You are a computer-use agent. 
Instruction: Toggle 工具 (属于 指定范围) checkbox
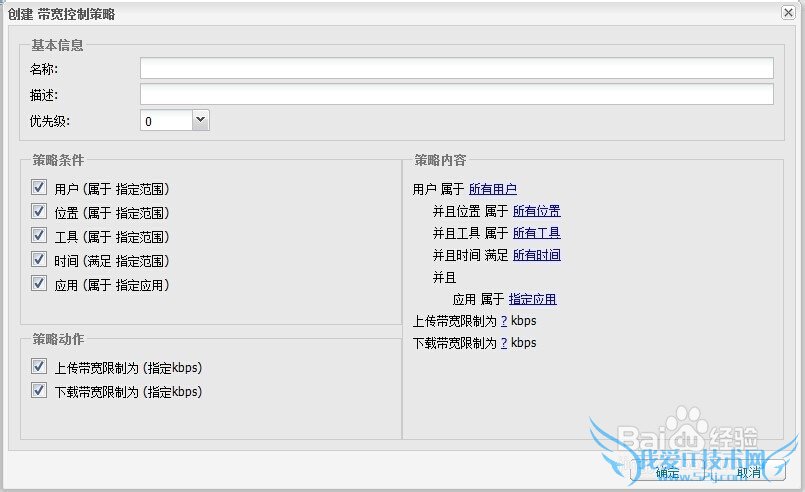(39, 236)
